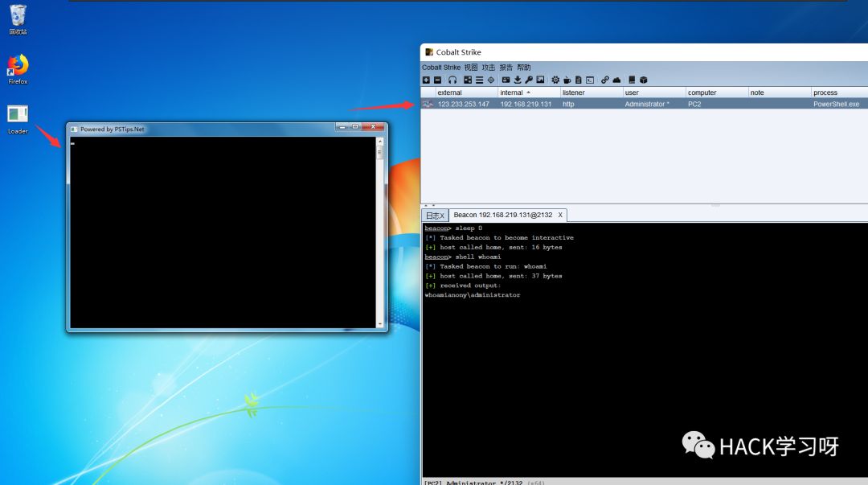Sort by the process column header

[x=839, y=92]
